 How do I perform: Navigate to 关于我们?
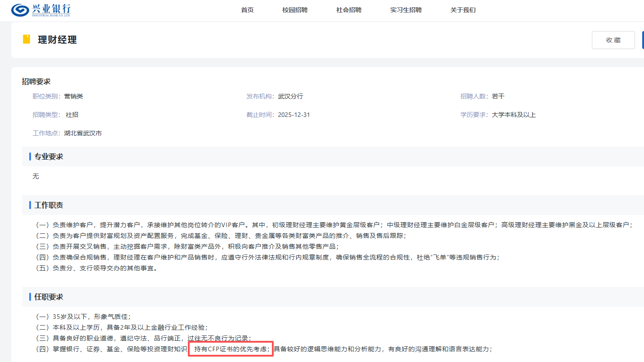[x=463, y=10]
